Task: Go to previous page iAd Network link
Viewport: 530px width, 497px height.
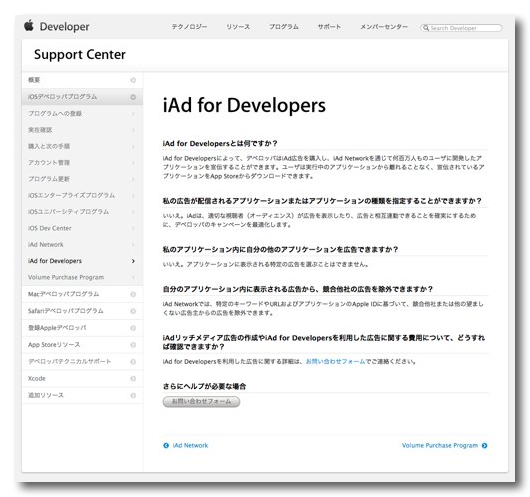Action: click(190, 445)
